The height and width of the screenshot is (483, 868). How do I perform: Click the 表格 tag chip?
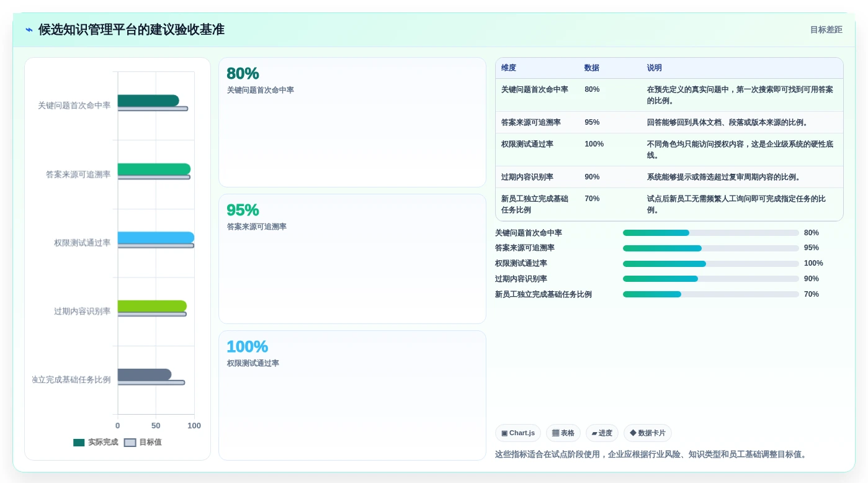(563, 433)
